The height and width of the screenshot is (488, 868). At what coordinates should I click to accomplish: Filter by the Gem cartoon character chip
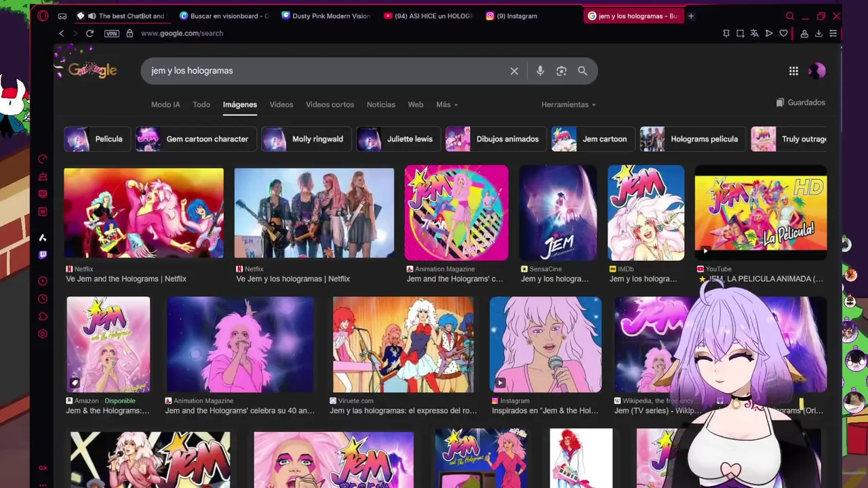pos(195,139)
